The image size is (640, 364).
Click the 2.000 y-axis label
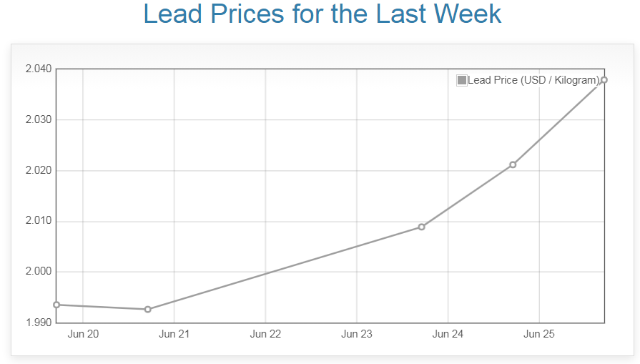(x=38, y=272)
